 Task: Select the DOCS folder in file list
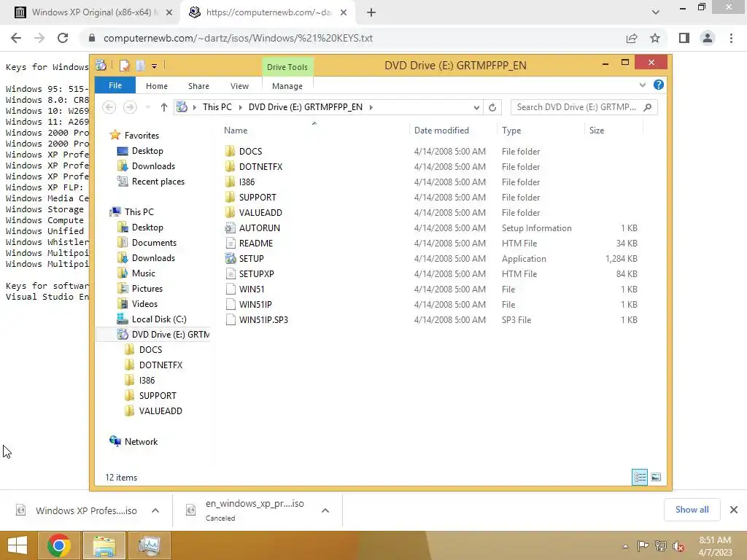click(251, 152)
